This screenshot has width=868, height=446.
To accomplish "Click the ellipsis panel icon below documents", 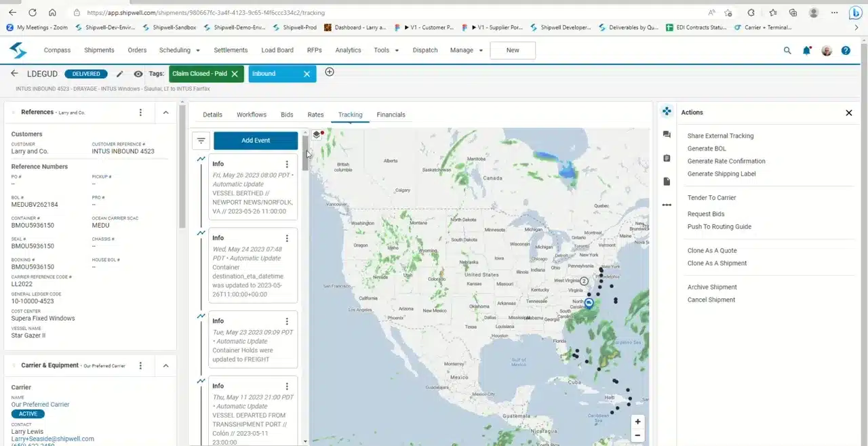I will pos(667,204).
